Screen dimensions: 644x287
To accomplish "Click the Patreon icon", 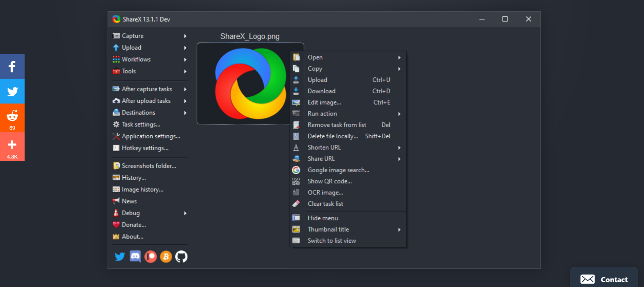I will [151, 257].
